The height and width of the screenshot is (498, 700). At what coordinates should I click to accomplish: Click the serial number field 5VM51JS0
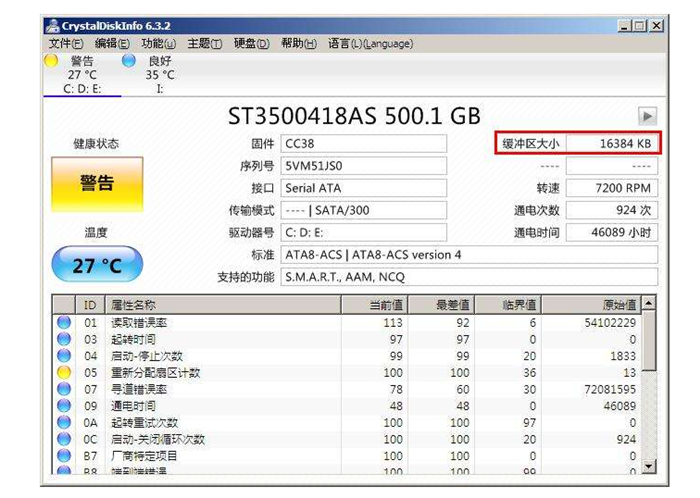tap(363, 166)
